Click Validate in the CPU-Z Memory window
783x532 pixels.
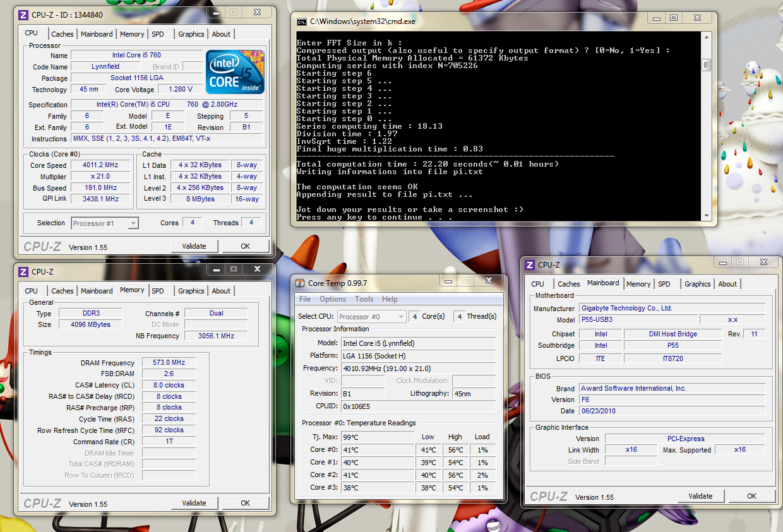point(194,503)
